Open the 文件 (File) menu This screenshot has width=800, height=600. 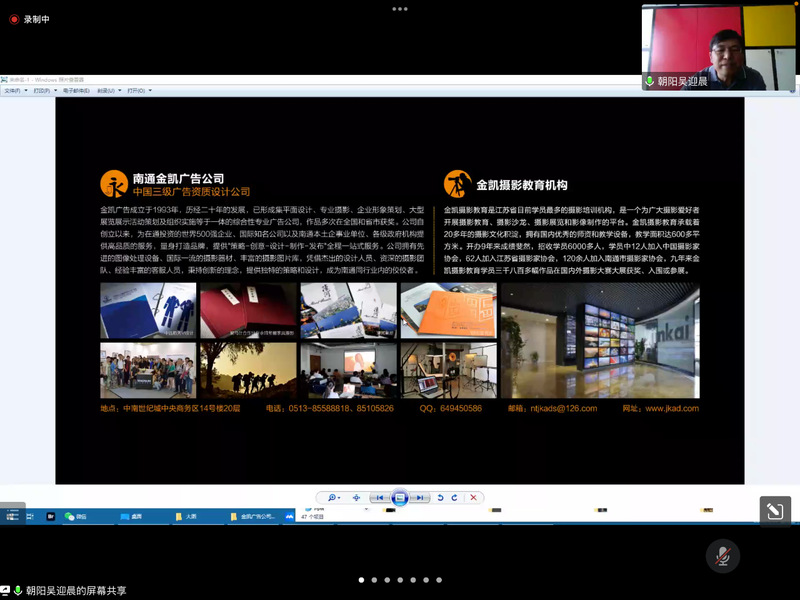point(13,91)
